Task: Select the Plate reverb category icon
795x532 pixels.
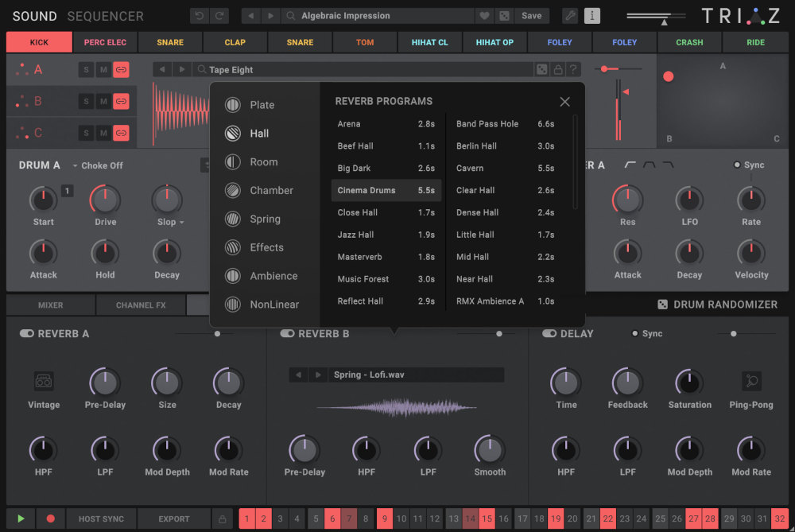Action: pos(232,105)
